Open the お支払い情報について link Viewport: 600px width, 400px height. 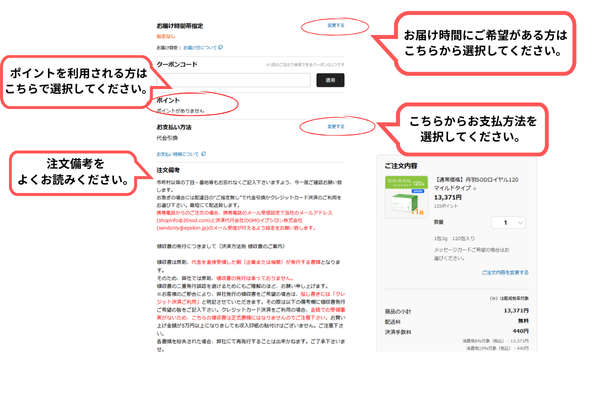point(177,154)
